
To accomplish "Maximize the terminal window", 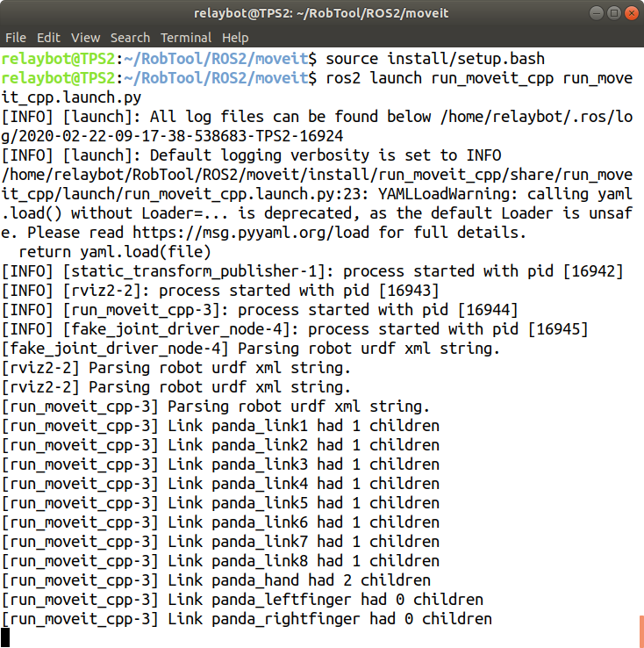I will [x=614, y=13].
